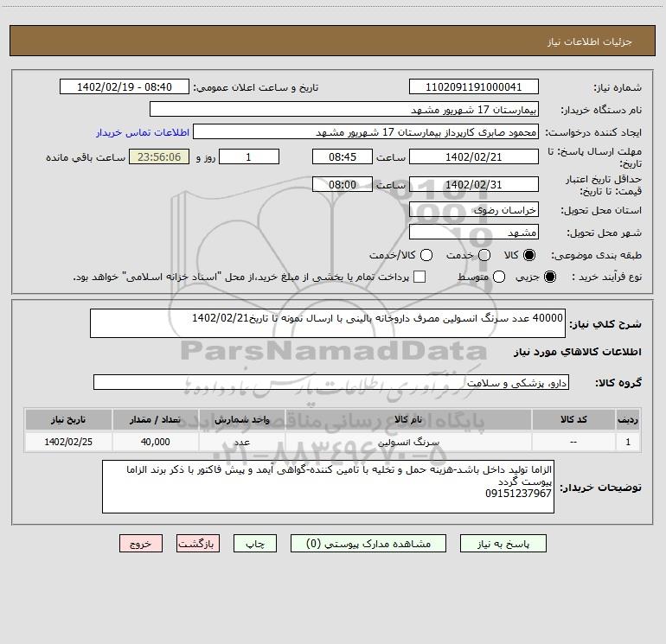The height and width of the screenshot is (644, 666).
Task: Select the خدمت radio button
Action: (484, 255)
